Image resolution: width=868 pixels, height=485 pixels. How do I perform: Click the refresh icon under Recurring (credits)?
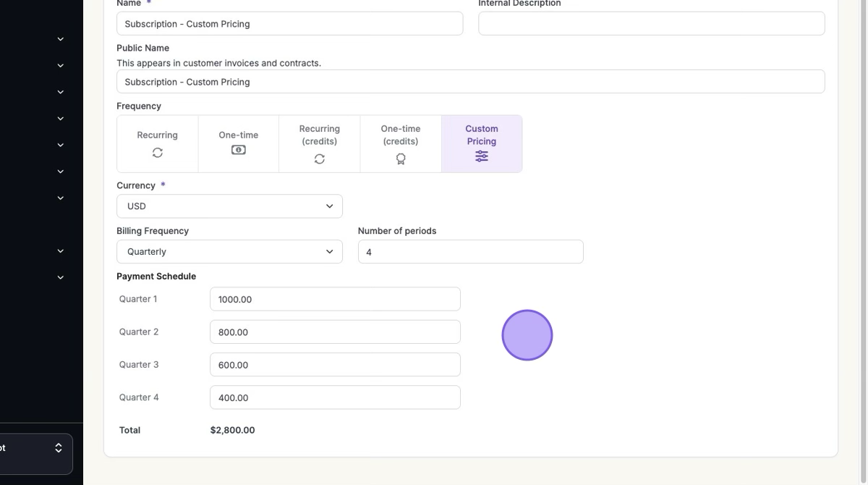(320, 159)
